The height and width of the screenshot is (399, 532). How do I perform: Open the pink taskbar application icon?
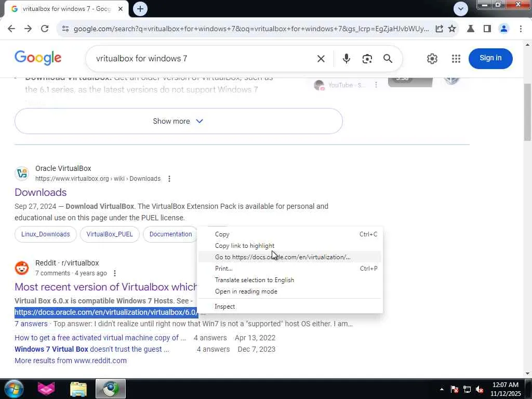[x=46, y=389]
